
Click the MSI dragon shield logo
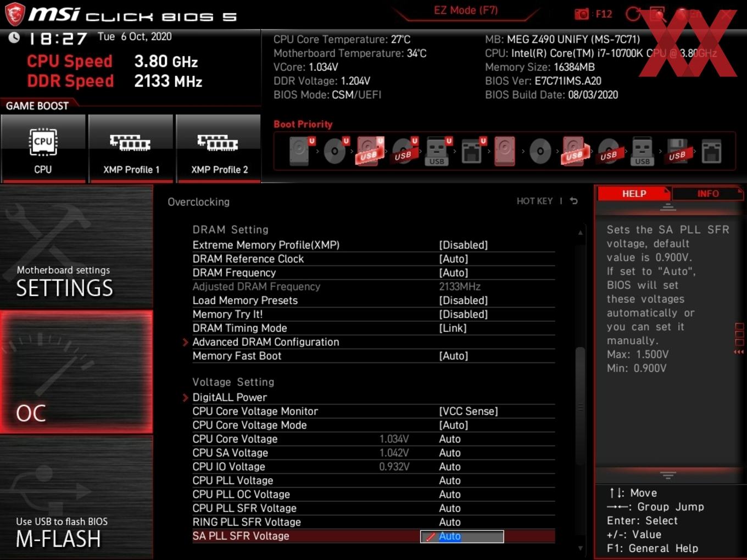pyautogui.click(x=15, y=14)
